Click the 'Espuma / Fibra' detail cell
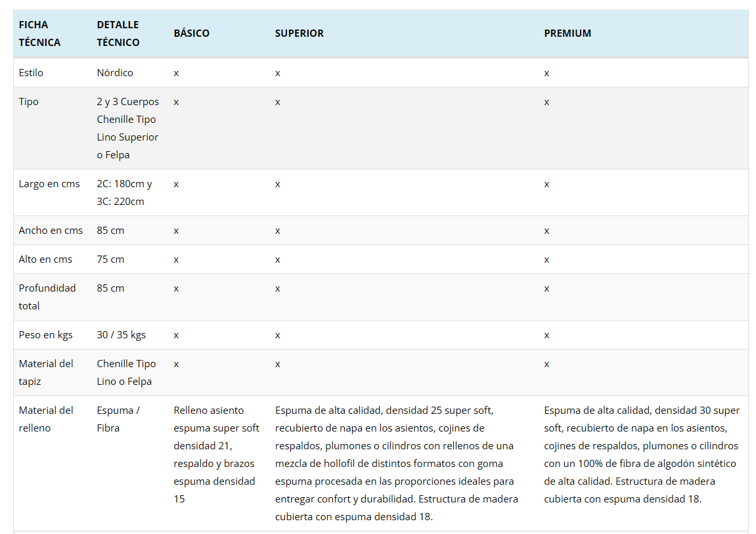Viewport: 756px width, 534px height. click(x=118, y=419)
